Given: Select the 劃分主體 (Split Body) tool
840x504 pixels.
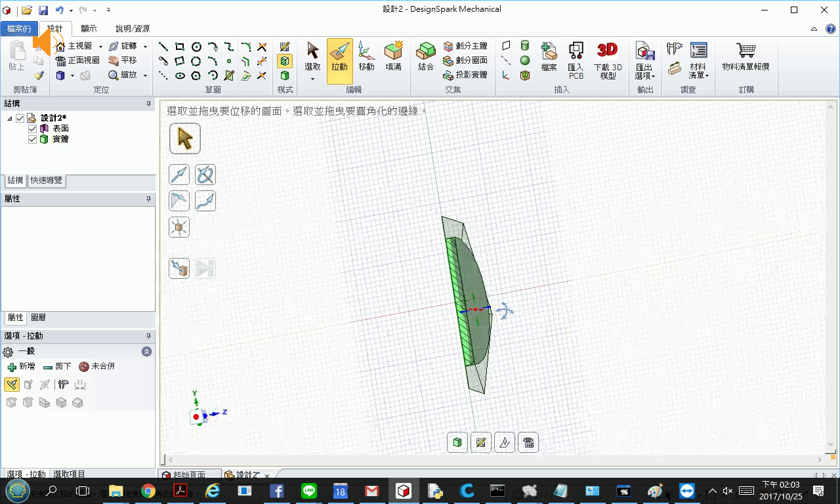Looking at the screenshot, I should click(465, 46).
